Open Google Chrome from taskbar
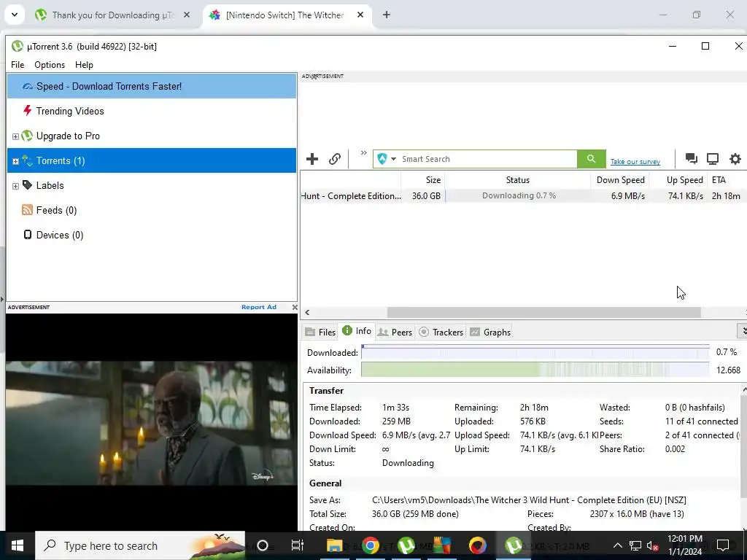Image resolution: width=747 pixels, height=560 pixels. click(370, 545)
